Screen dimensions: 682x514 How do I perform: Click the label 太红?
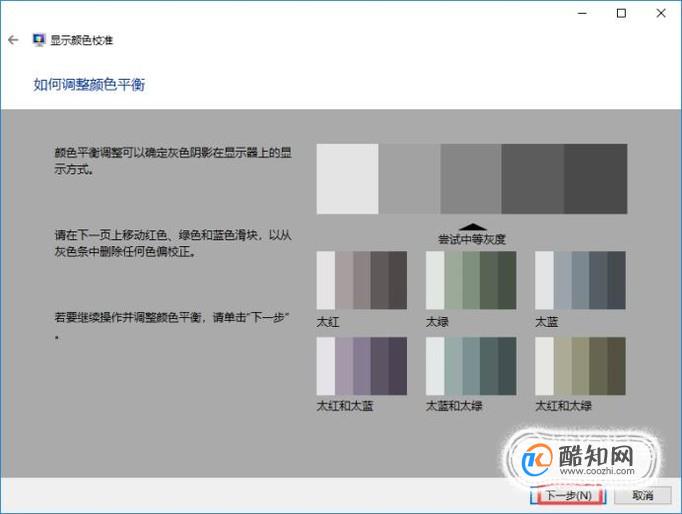pos(328,322)
